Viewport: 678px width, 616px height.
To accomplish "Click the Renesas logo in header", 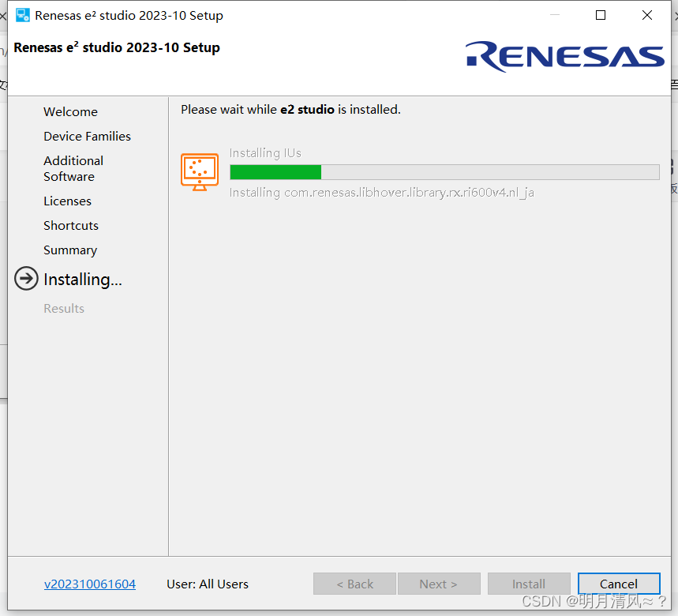I will pyautogui.click(x=564, y=56).
